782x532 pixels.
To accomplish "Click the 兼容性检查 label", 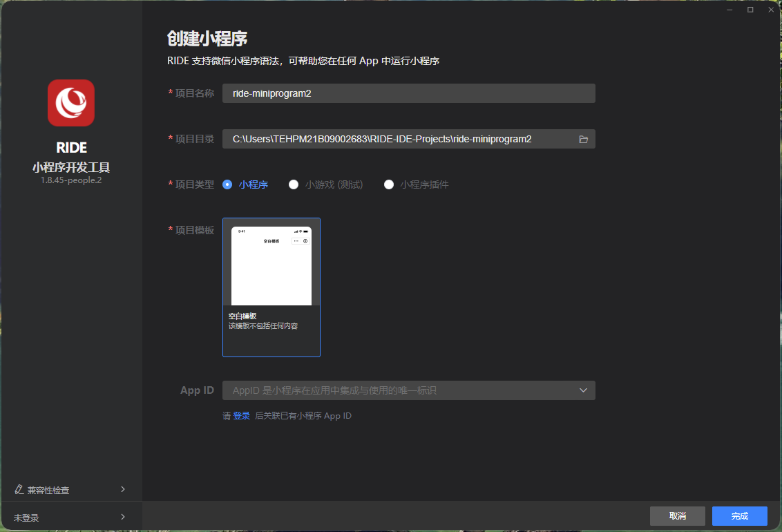I will pos(48,490).
